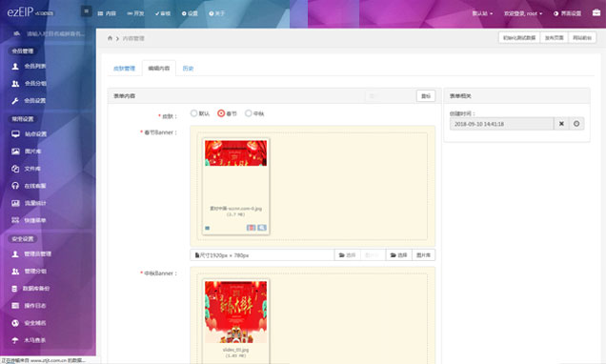Open the 内容 top menu

(107, 13)
